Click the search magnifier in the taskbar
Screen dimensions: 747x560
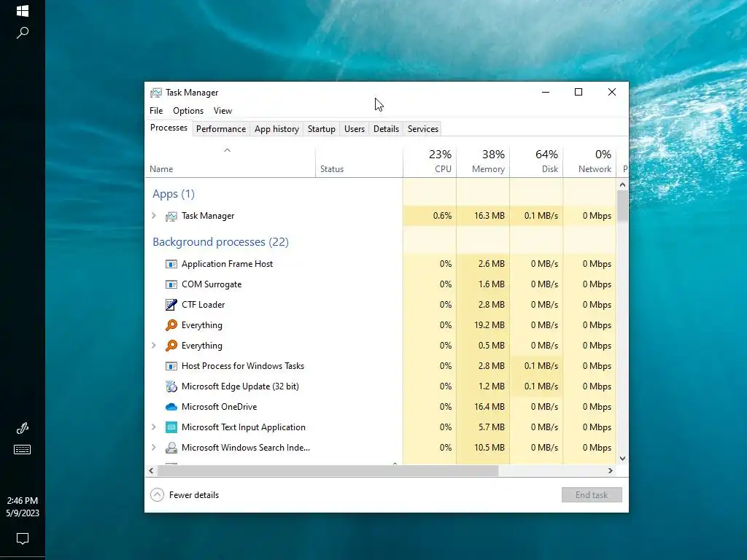(23, 33)
